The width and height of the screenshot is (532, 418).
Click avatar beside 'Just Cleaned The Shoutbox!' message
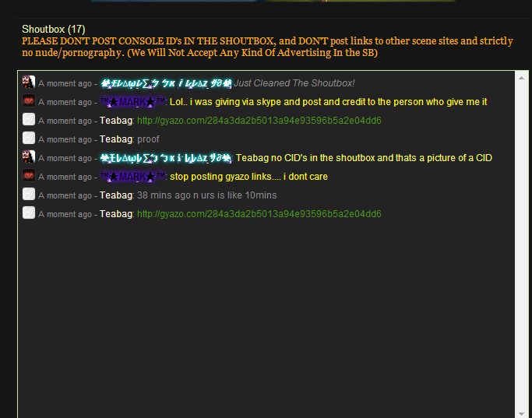tap(29, 82)
